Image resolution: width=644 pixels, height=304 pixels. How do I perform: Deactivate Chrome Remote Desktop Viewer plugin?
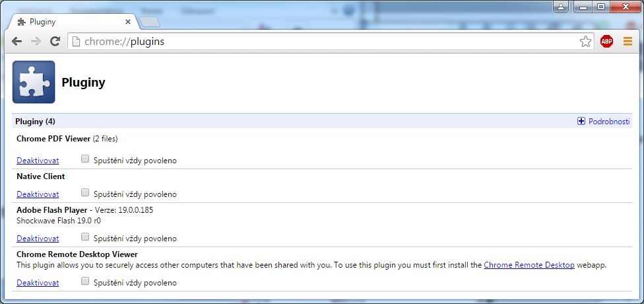tap(38, 283)
